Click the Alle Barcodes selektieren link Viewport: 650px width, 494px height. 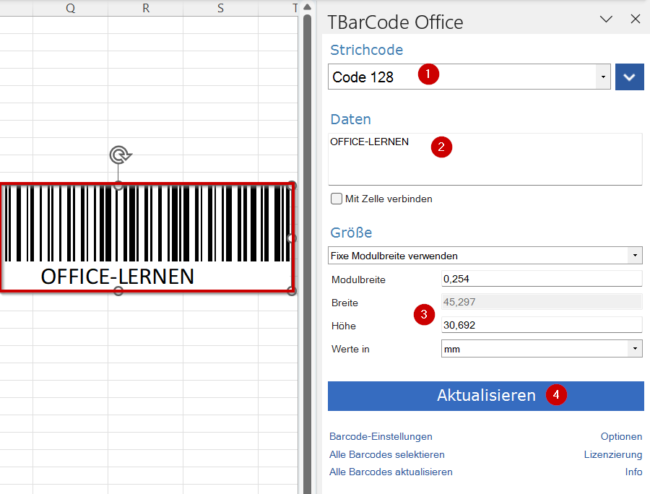[x=387, y=455]
